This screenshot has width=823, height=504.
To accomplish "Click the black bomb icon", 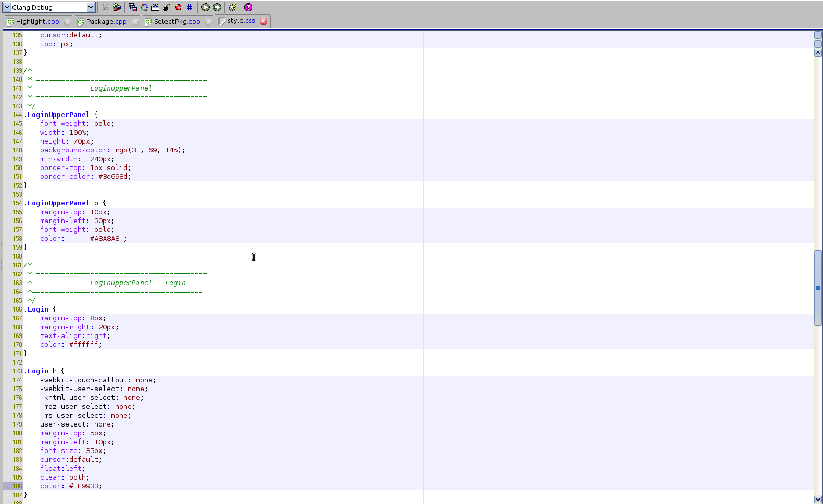I will pos(167,7).
